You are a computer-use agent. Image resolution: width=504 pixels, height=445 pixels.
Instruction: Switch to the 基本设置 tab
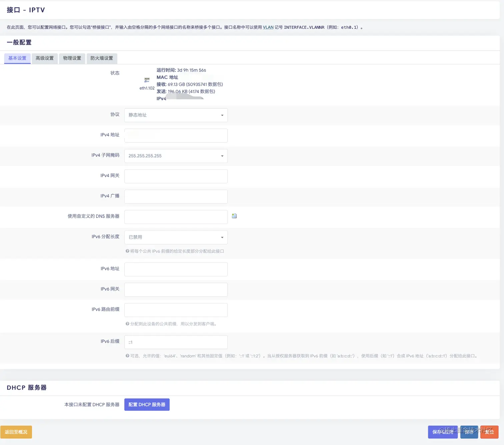pos(17,58)
